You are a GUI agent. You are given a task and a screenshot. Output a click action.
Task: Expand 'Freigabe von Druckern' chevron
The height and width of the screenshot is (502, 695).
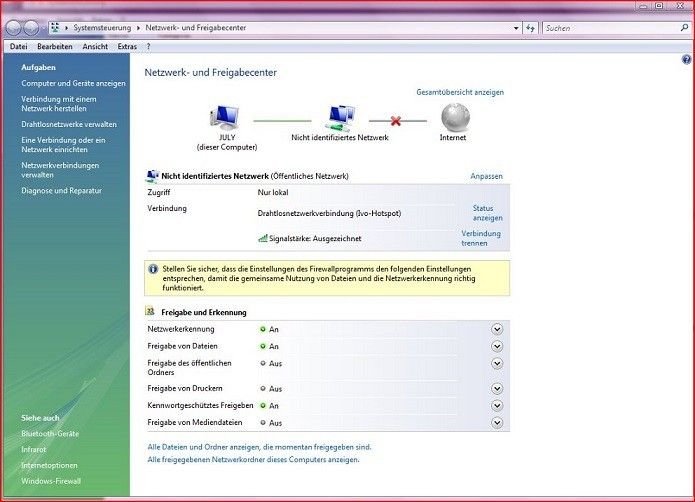click(497, 389)
